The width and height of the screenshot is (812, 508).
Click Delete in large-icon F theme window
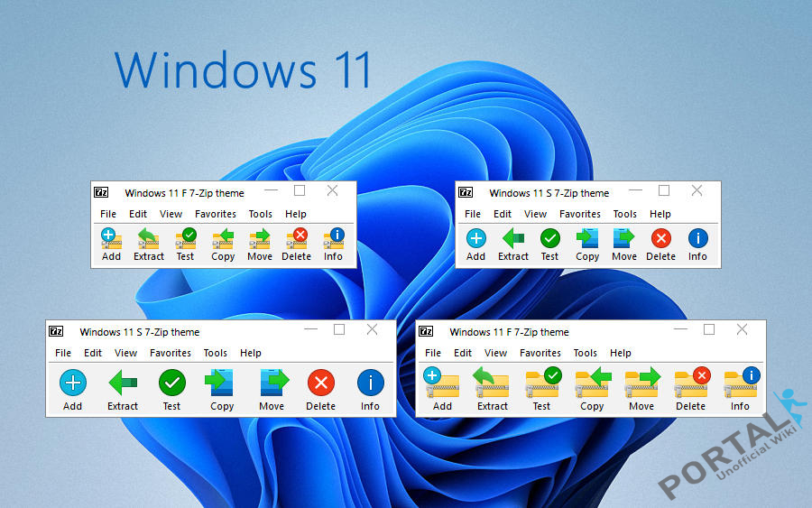[x=691, y=390]
